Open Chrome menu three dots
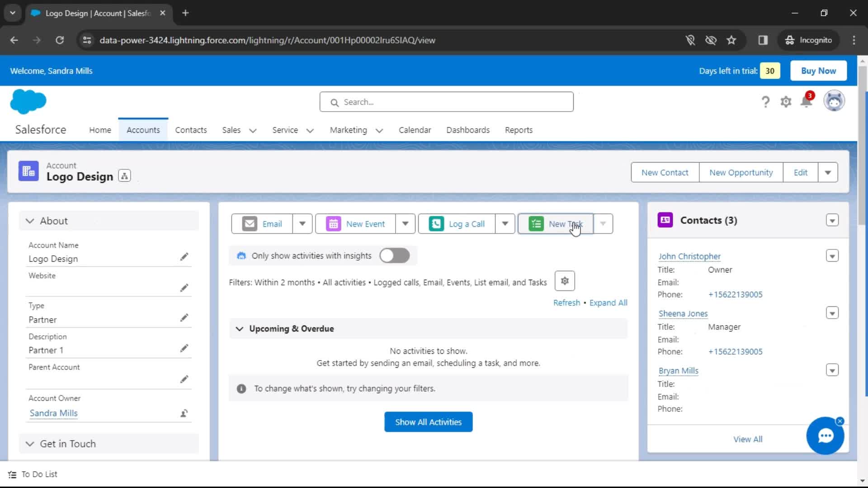The image size is (868, 488). coord(854,40)
